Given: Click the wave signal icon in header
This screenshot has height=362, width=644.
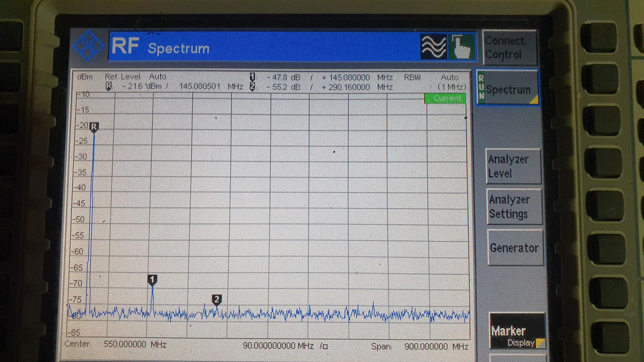Looking at the screenshot, I should pos(434,47).
